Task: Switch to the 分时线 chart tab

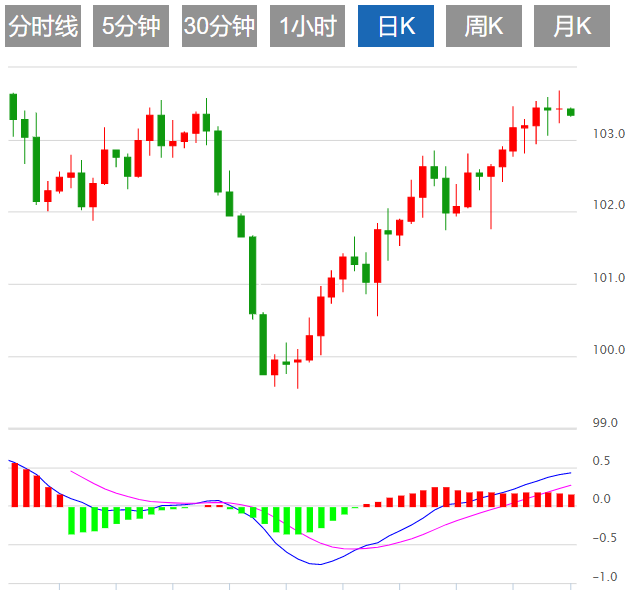Action: 43,26
